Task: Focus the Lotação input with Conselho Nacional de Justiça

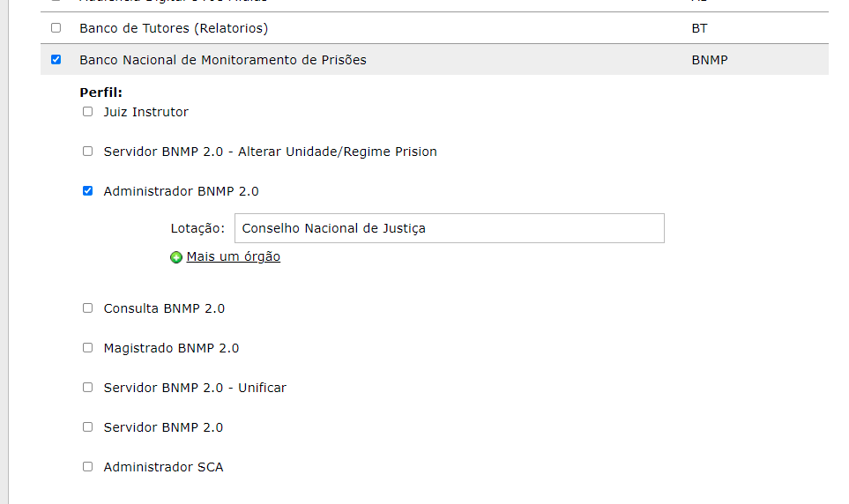Action: click(x=450, y=228)
